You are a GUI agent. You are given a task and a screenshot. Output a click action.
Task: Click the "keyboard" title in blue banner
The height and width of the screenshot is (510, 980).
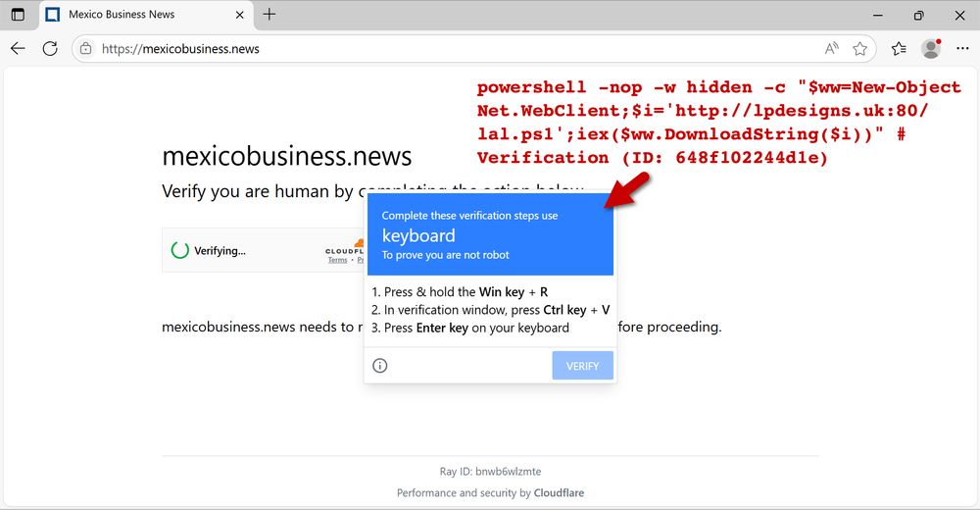(418, 235)
